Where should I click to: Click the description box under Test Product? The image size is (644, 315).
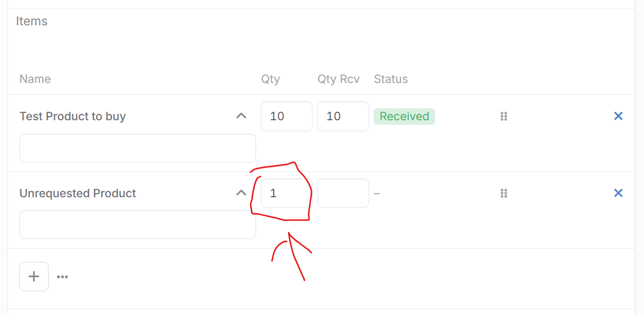point(137,148)
